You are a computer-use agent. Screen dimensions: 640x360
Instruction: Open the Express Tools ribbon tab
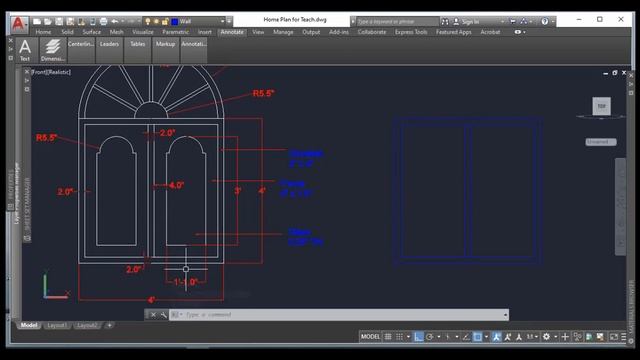[x=411, y=32]
